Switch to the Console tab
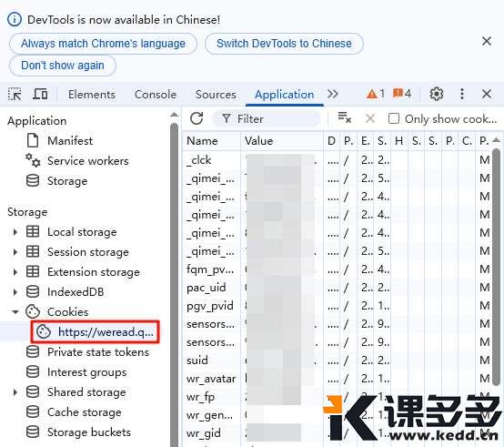This screenshot has height=447, width=504. 156,95
